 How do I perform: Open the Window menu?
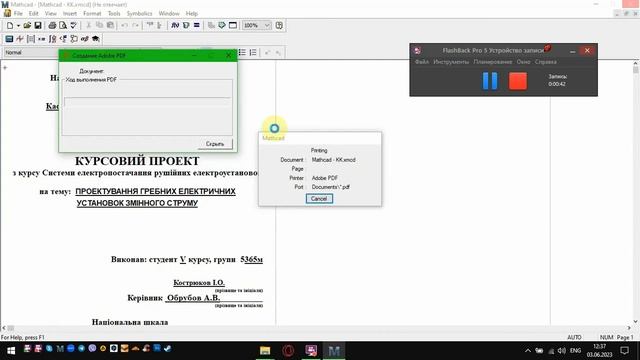click(x=169, y=13)
